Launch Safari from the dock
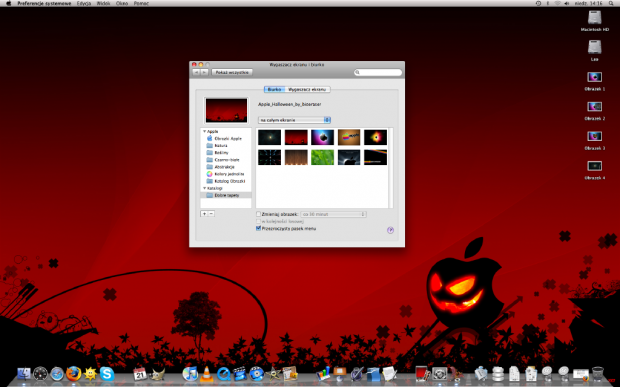This screenshot has width=620, height=387. (x=57, y=374)
